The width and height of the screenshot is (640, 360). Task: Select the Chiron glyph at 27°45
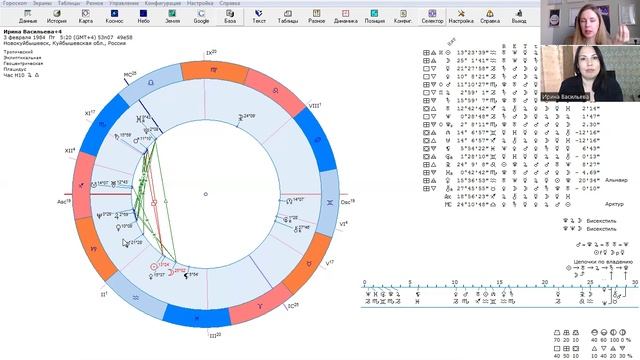[x=297, y=229]
